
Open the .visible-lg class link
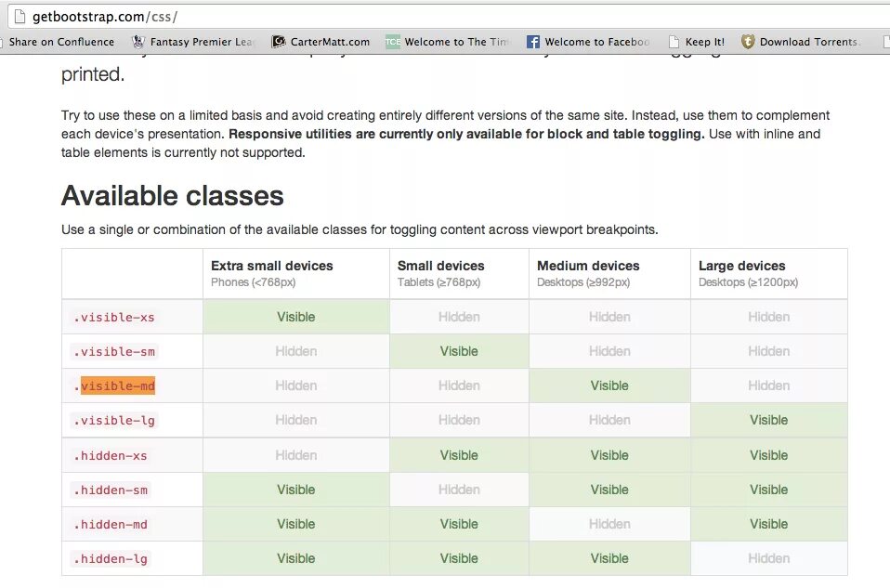coord(113,420)
